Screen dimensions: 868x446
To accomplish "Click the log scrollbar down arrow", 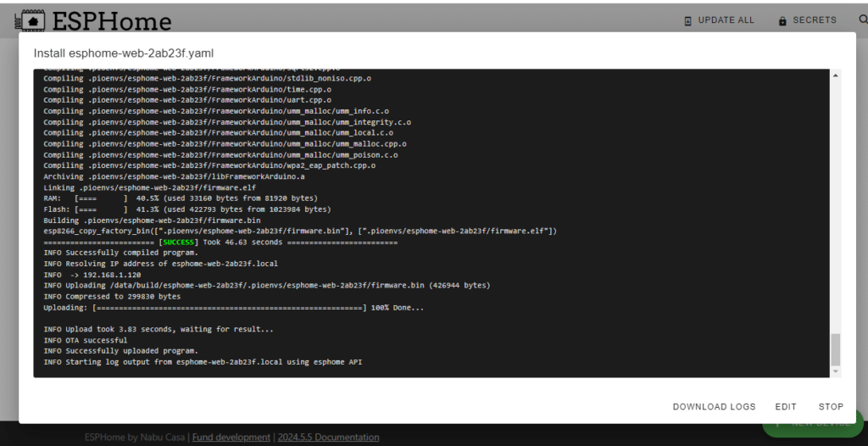I will click(835, 371).
